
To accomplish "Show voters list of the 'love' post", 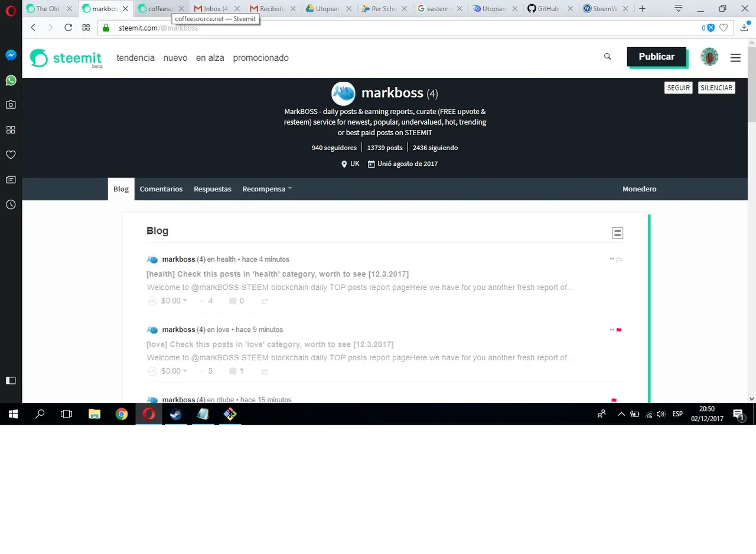I will 206,371.
